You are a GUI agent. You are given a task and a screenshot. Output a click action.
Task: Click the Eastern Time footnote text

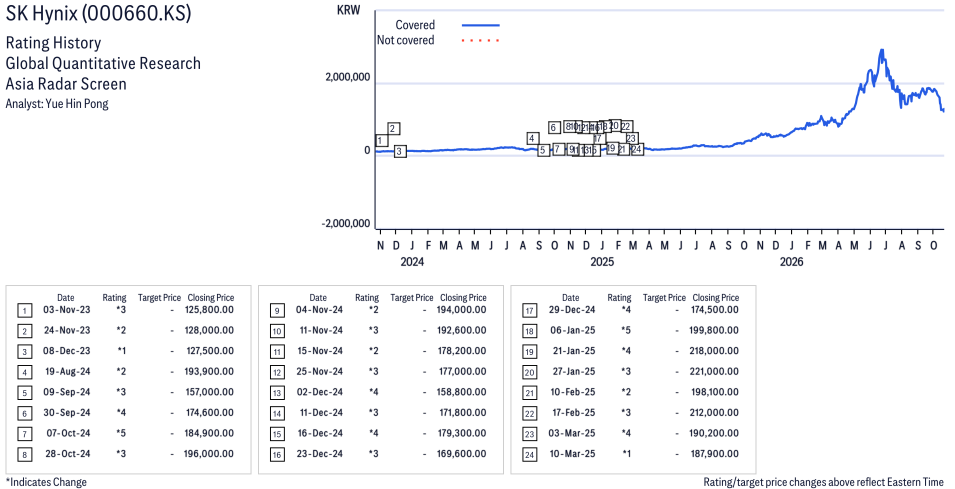[823, 482]
